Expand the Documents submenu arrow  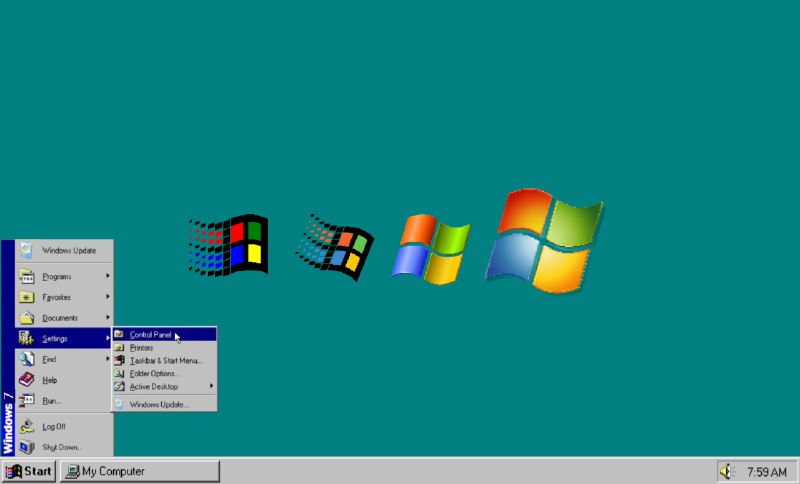point(108,317)
